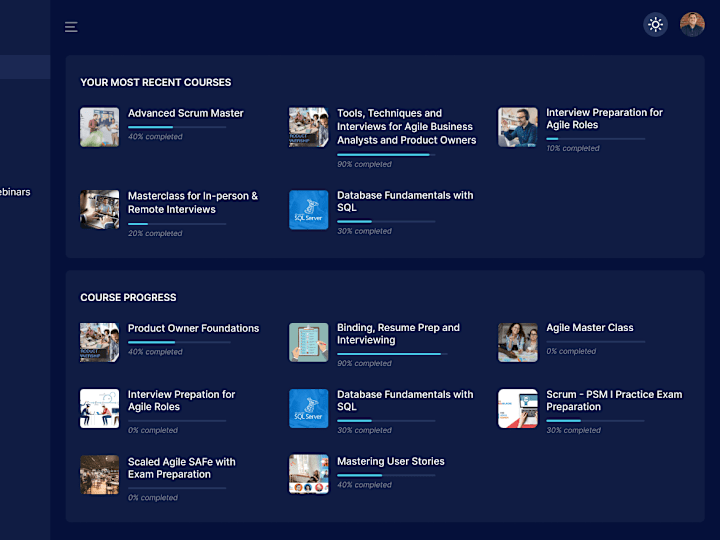Open Advanced Scrum Master course title

point(186,113)
